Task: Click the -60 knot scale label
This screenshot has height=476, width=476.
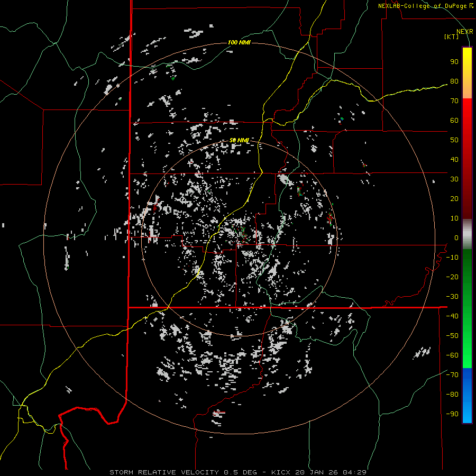Action: (452, 355)
